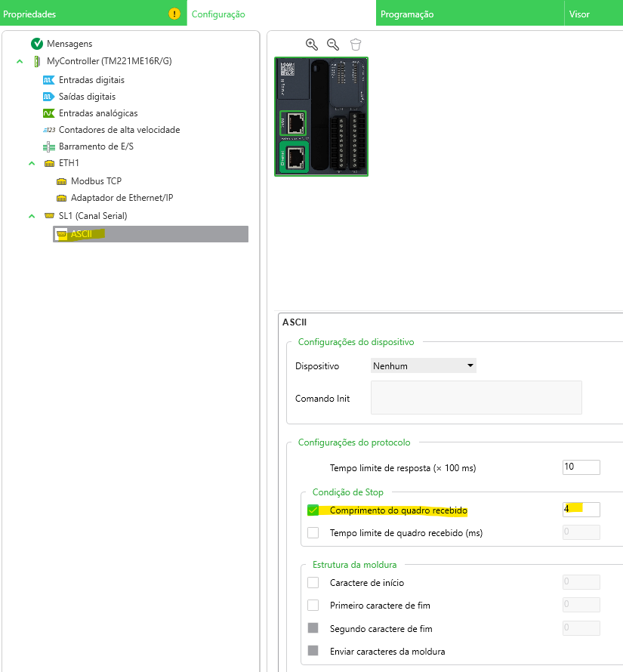Viewport: 623px width, 672px height.
Task: Click the Barramento de E/S icon
Action: pyautogui.click(x=49, y=146)
